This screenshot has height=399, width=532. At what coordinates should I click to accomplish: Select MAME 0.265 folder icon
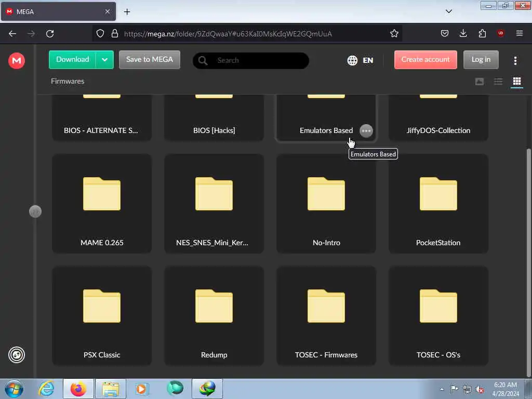[102, 194]
